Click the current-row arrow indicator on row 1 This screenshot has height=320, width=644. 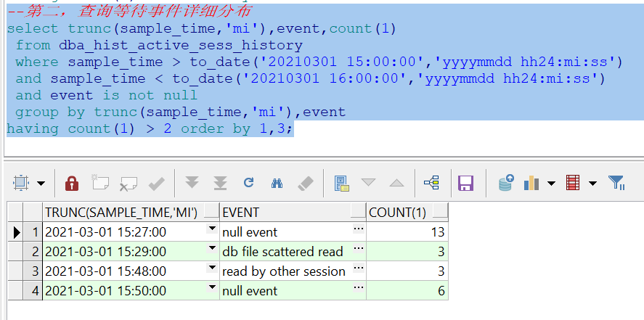coord(16,231)
